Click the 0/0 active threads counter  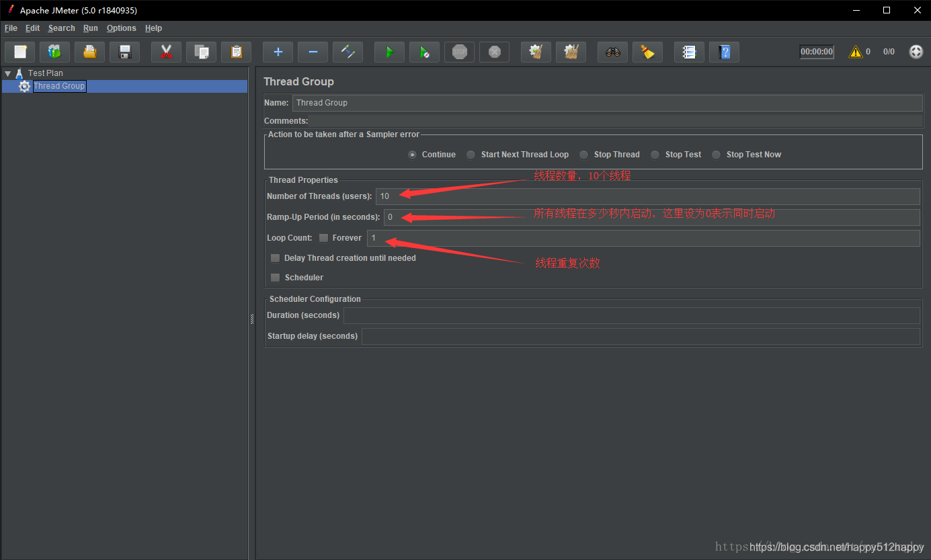(889, 52)
